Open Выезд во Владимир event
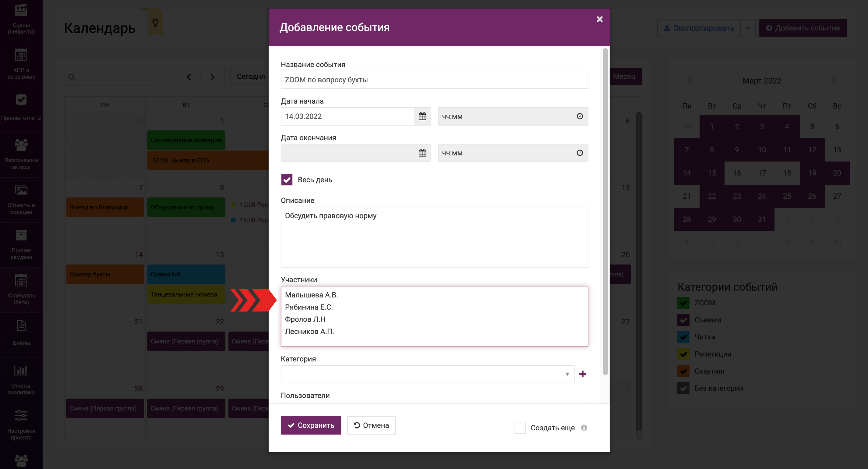Screen dimensions: 868x469 105,207
